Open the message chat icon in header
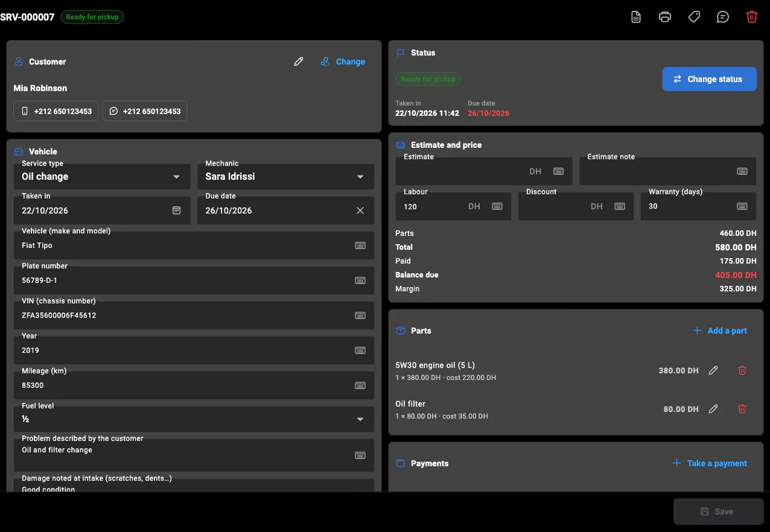 click(723, 17)
